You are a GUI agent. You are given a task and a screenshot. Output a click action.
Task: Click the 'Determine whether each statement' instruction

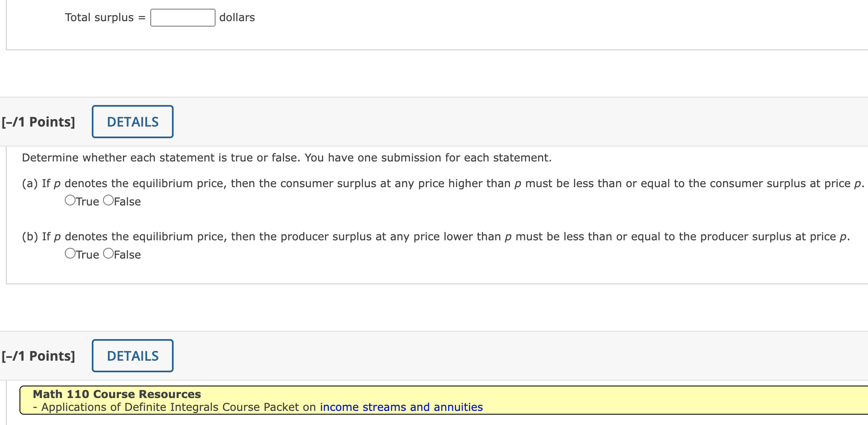pyautogui.click(x=287, y=158)
